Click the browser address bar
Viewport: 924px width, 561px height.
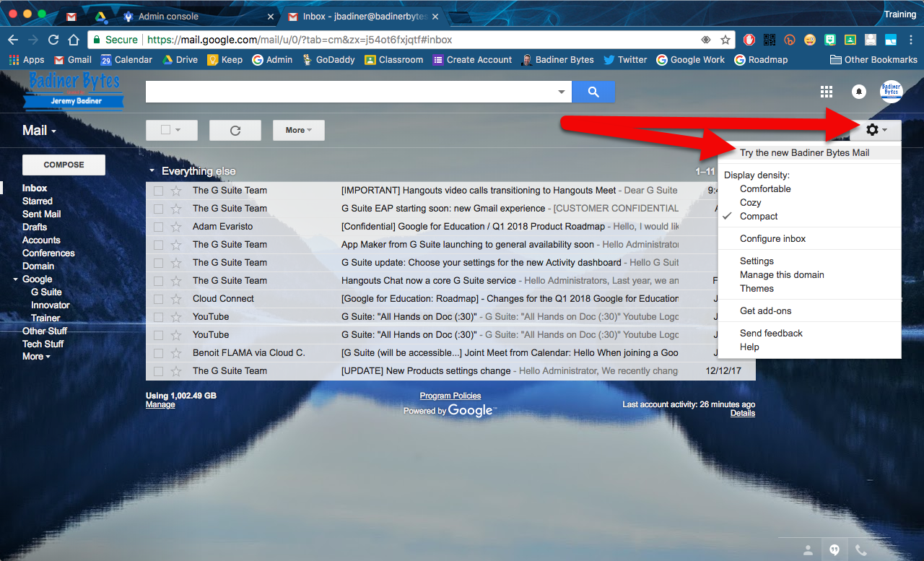411,40
